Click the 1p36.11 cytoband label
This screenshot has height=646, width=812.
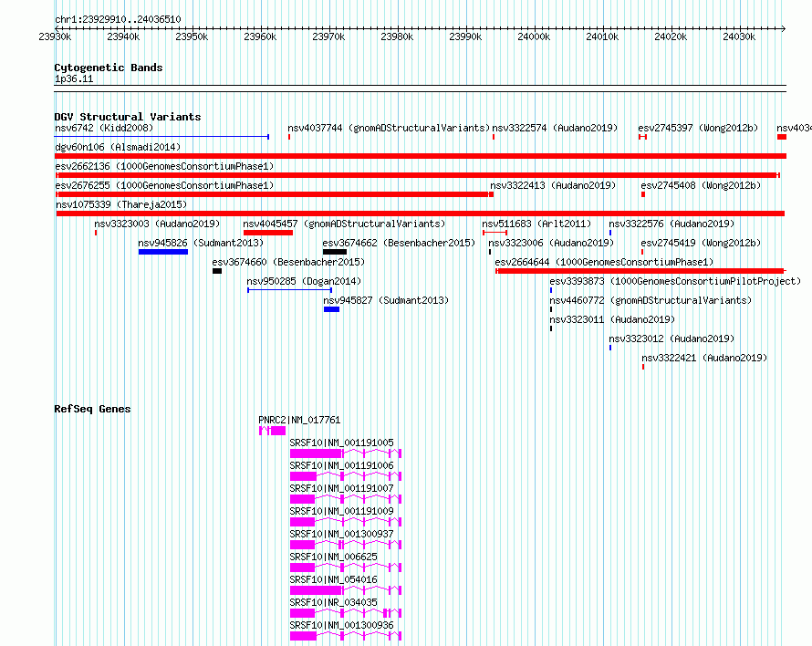74,79
